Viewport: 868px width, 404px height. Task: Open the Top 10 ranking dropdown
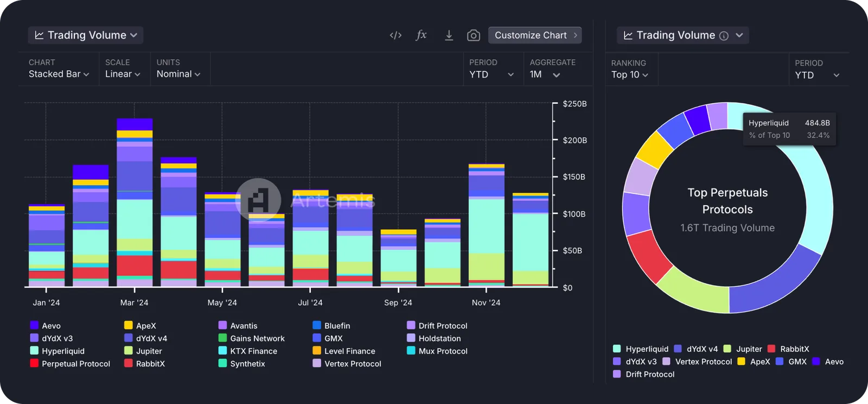pos(630,75)
